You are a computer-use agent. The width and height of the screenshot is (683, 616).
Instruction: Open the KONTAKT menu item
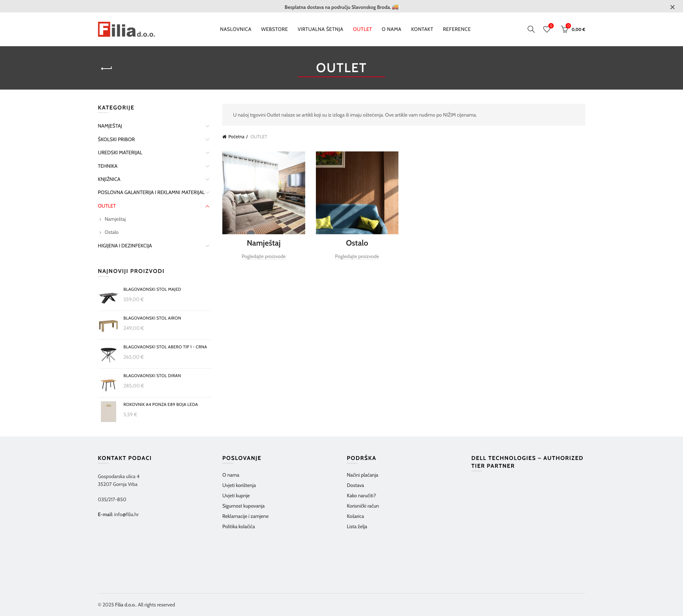(x=422, y=29)
